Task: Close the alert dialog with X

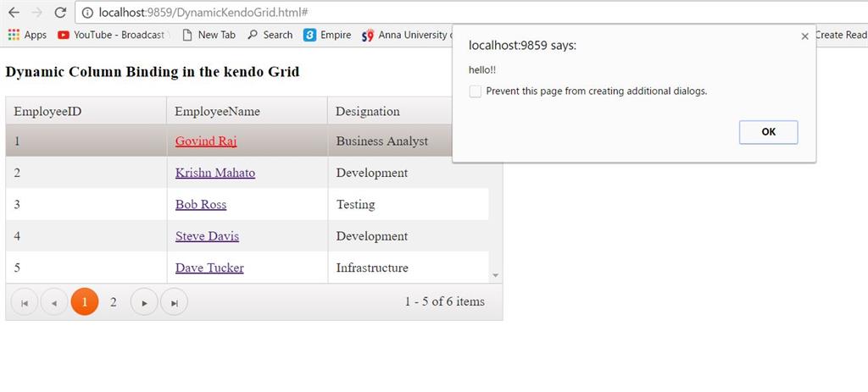Action: pos(804,36)
